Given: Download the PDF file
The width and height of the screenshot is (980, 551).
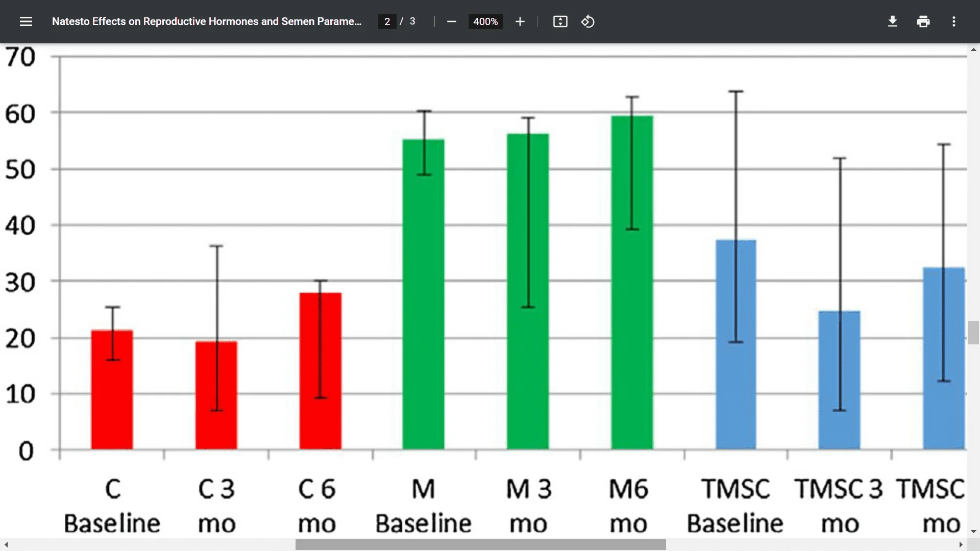Looking at the screenshot, I should [892, 21].
